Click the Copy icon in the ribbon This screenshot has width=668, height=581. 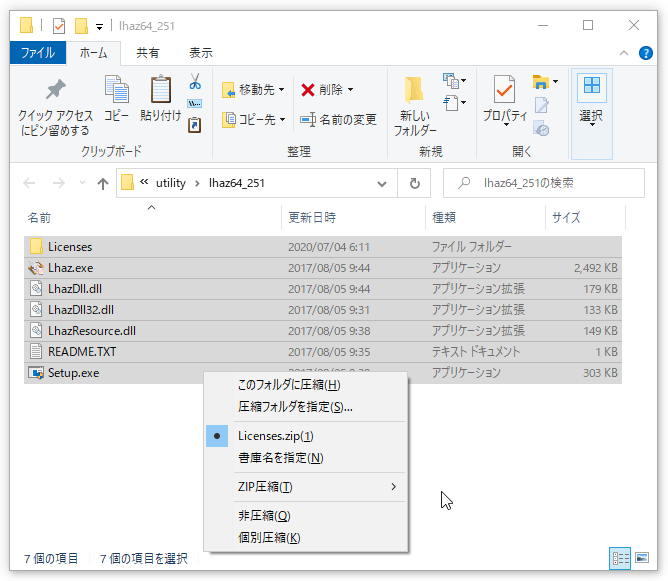pyautogui.click(x=117, y=89)
